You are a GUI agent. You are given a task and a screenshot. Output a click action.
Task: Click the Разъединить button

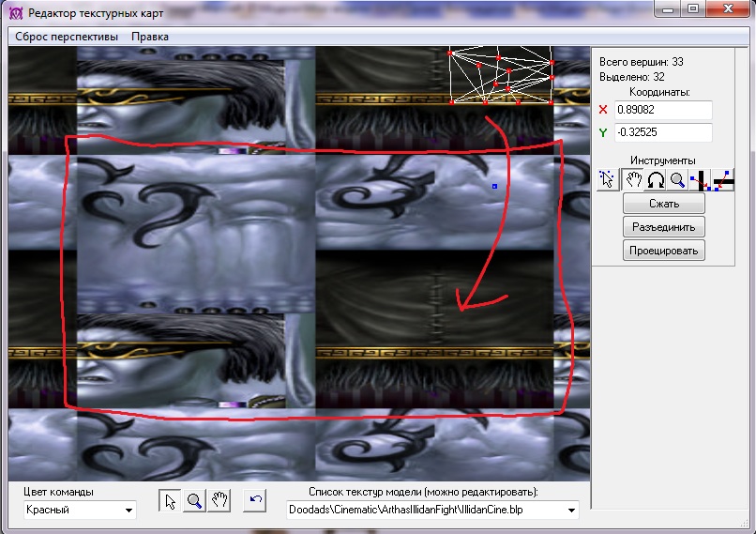tap(664, 227)
